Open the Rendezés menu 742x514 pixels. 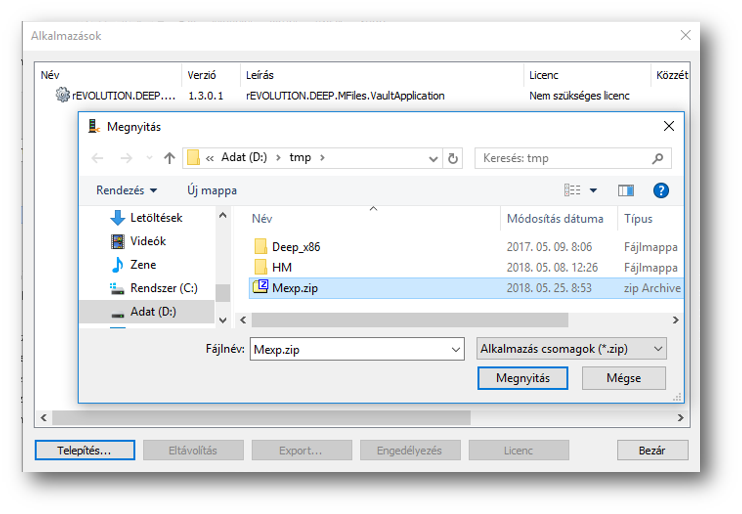pos(126,190)
